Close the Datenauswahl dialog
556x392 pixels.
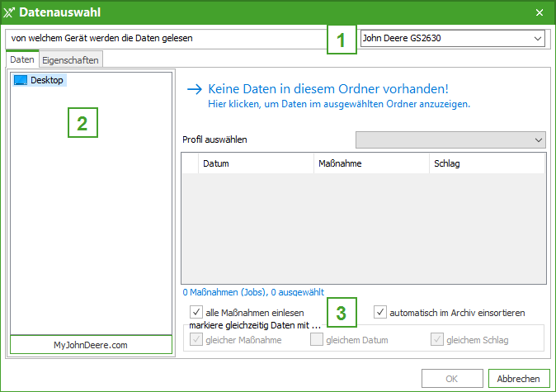pyautogui.click(x=540, y=12)
